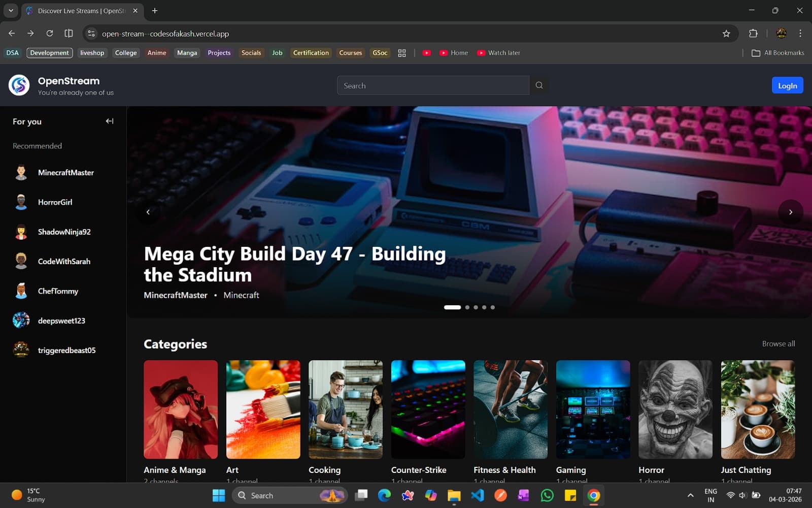Open triggeredbeast05's avatar in the sidebar
Screen dimensions: 812x508
pos(21,350)
